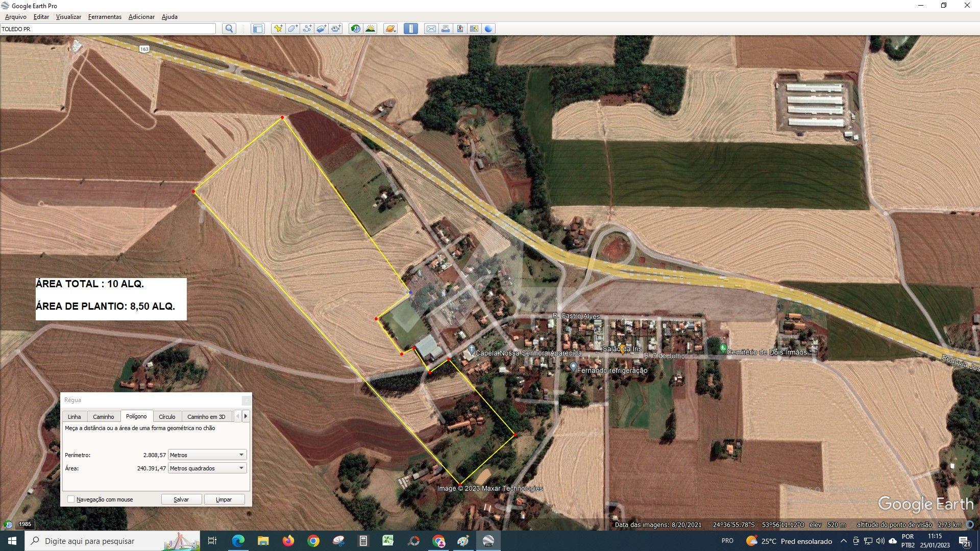Click the save image icon

click(460, 29)
